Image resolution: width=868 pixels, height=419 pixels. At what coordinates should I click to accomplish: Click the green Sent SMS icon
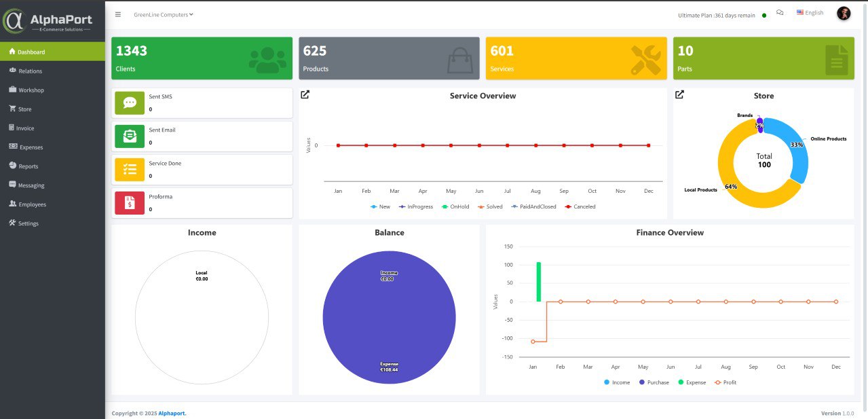(130, 103)
